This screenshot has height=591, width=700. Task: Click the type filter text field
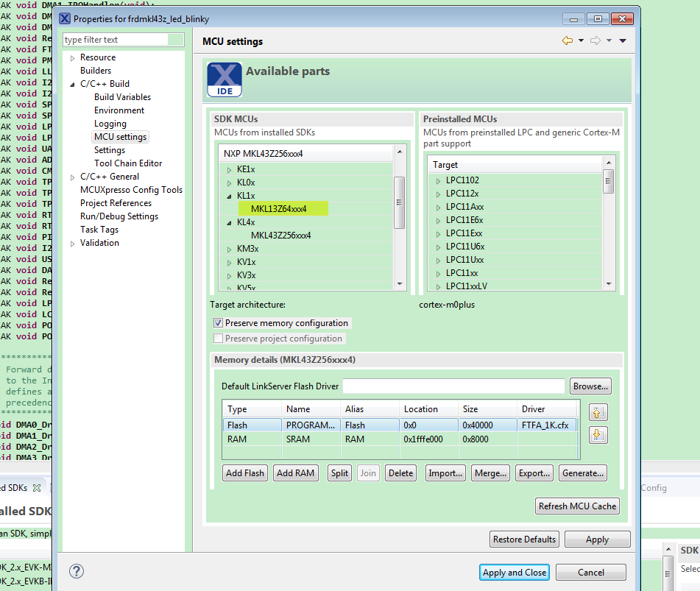click(123, 40)
